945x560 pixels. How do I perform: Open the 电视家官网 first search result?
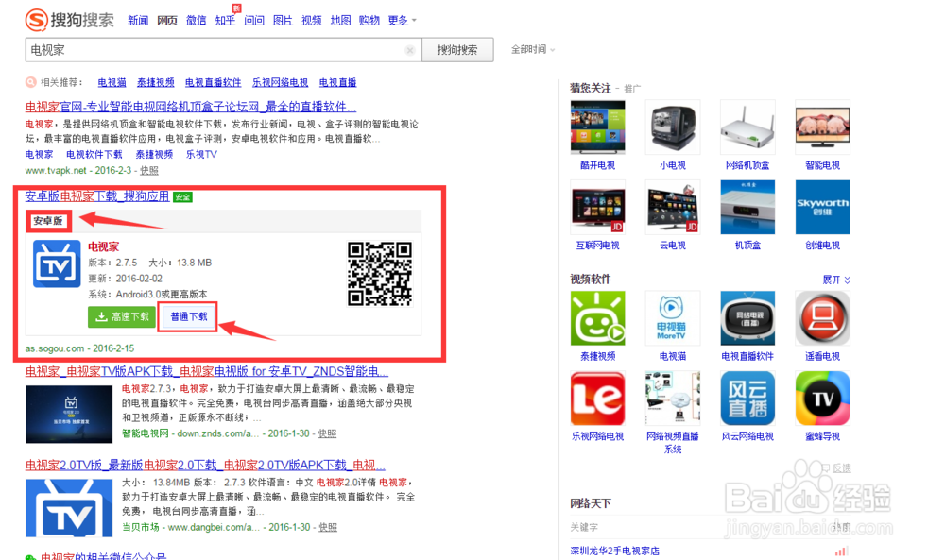[x=191, y=107]
